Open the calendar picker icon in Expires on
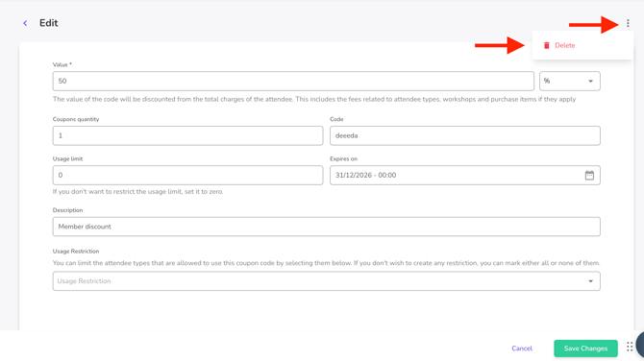 click(589, 175)
